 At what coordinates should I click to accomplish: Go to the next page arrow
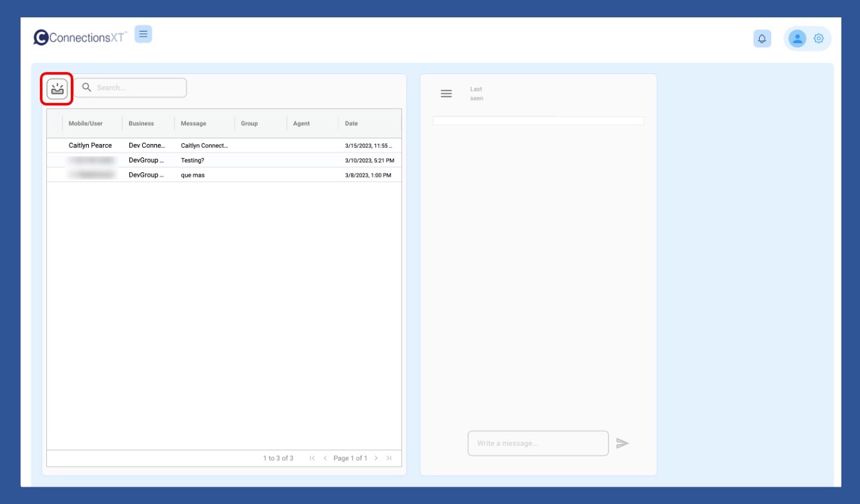[376, 458]
